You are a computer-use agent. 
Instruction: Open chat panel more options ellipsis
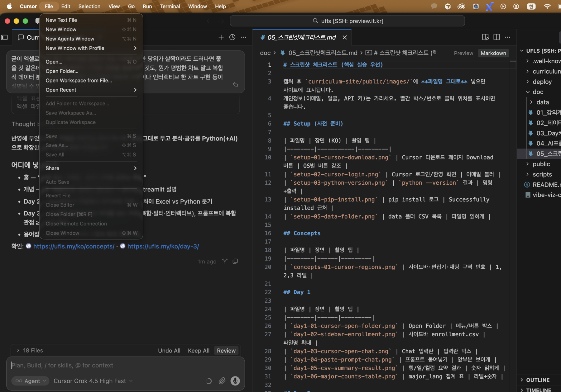[244, 37]
